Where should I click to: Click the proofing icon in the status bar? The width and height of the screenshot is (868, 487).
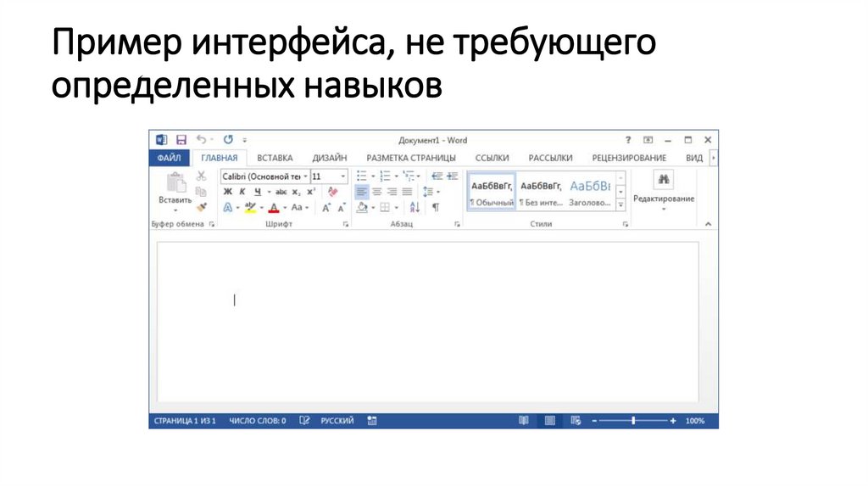pos(305,421)
